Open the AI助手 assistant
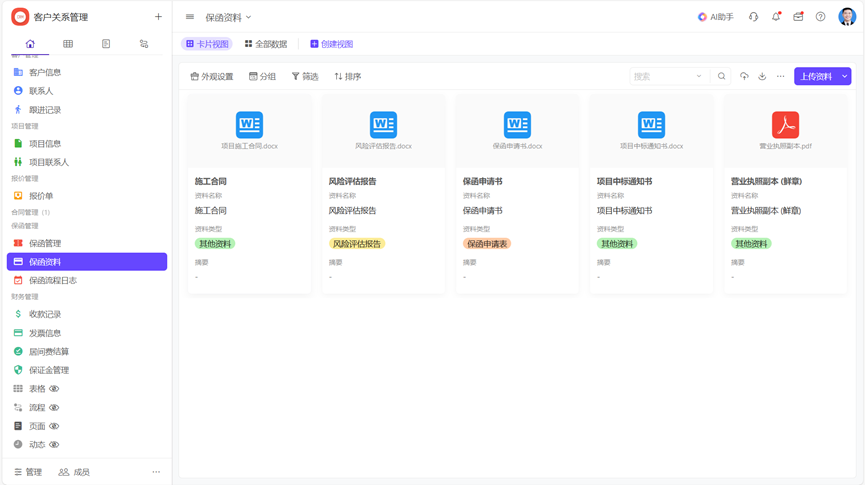Screen dimensions: 865x485 point(715,17)
